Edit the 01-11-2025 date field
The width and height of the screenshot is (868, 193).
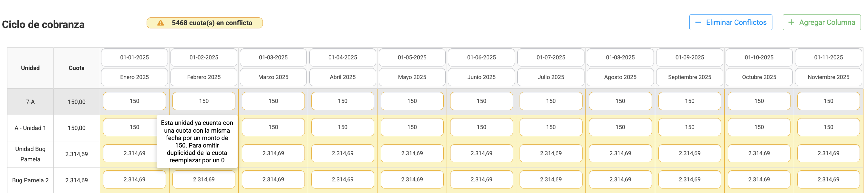click(829, 57)
